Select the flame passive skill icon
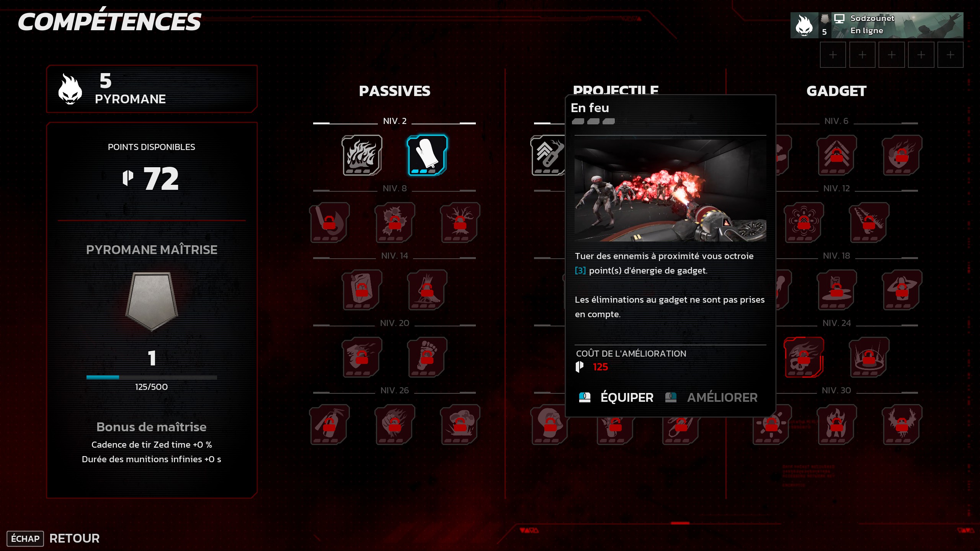Screen dimensions: 980x551 click(362, 155)
